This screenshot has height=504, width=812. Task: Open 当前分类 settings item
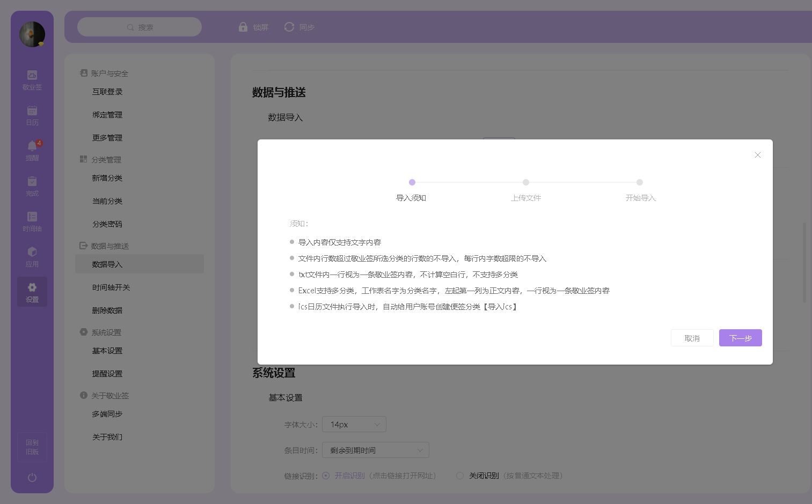pos(107,201)
